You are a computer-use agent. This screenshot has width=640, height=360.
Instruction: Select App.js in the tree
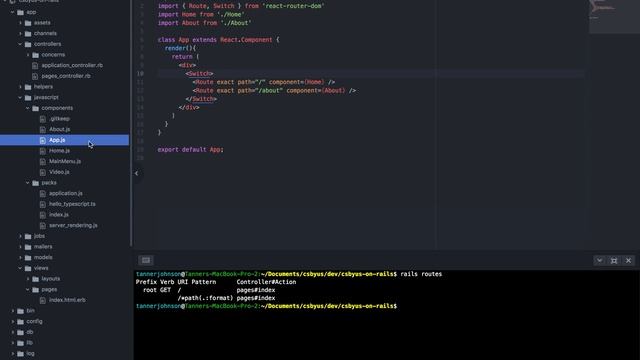57,140
